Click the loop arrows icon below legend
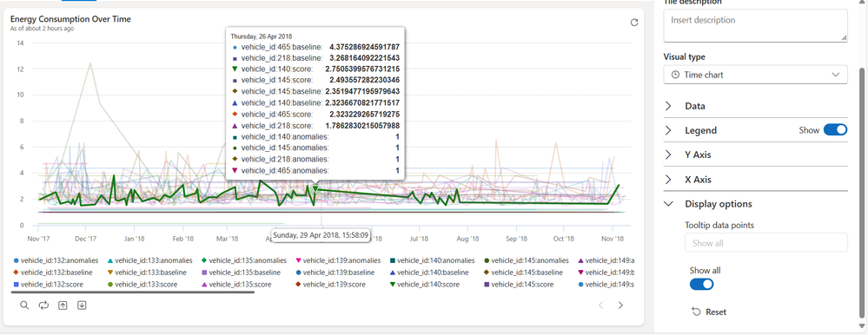The height and width of the screenshot is (335, 868). [43, 305]
